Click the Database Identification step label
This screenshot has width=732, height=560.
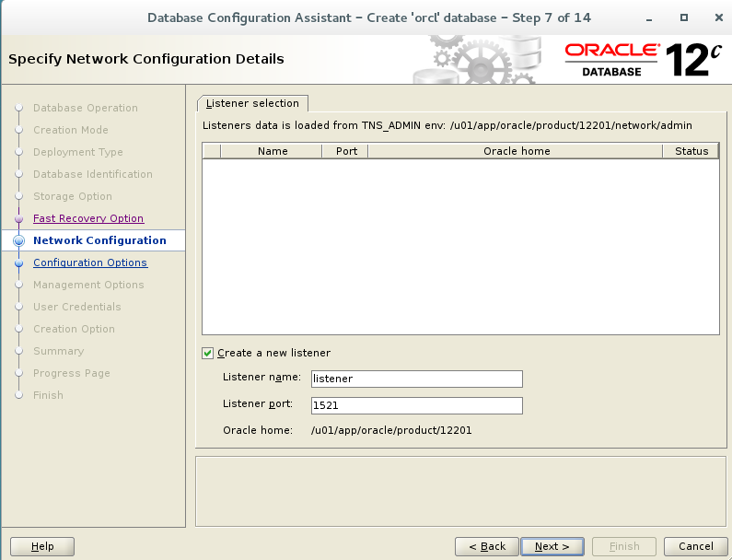(93, 174)
